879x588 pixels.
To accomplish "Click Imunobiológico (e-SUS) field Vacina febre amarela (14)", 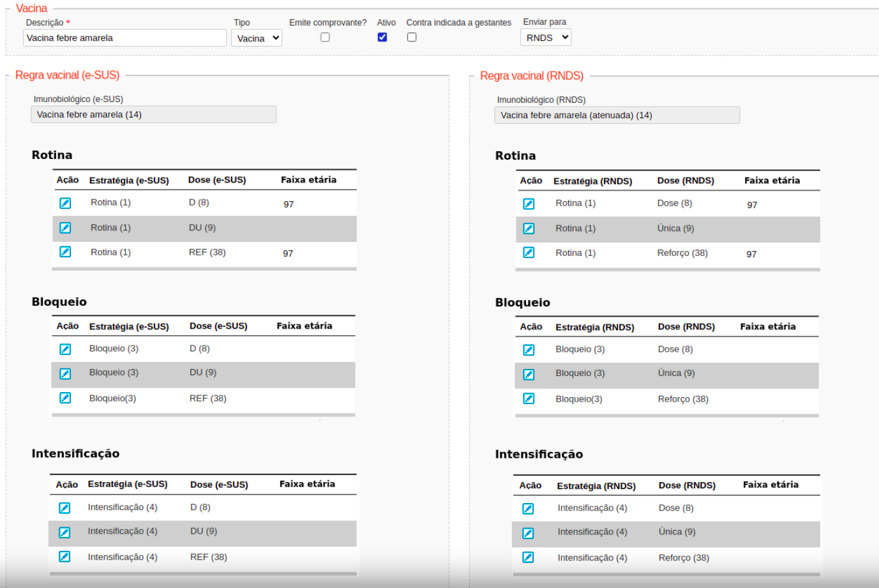I will (153, 114).
